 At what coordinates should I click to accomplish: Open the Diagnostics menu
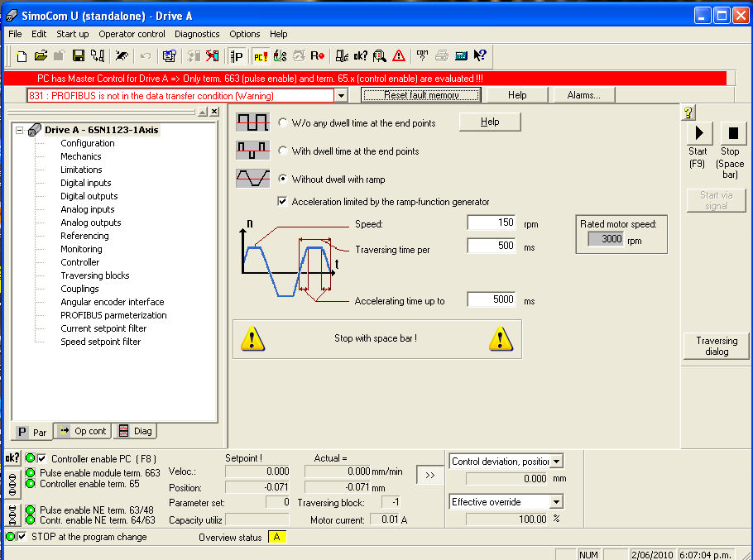(x=197, y=34)
